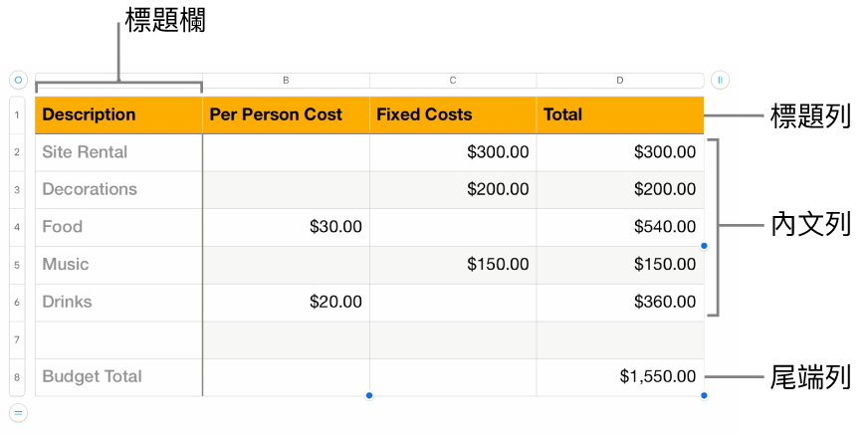Click the $1,550.00 budget total cell
This screenshot has height=434, width=868.
click(x=619, y=377)
